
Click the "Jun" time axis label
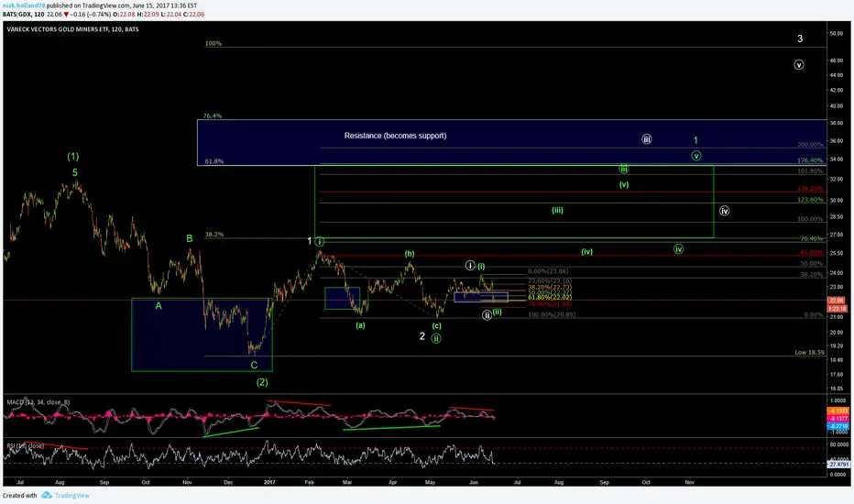[x=474, y=482]
